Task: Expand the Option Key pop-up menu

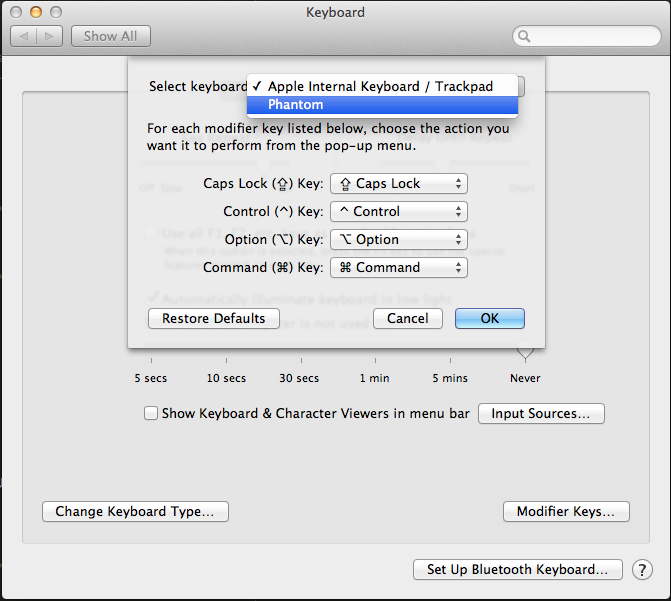Action: click(399, 240)
